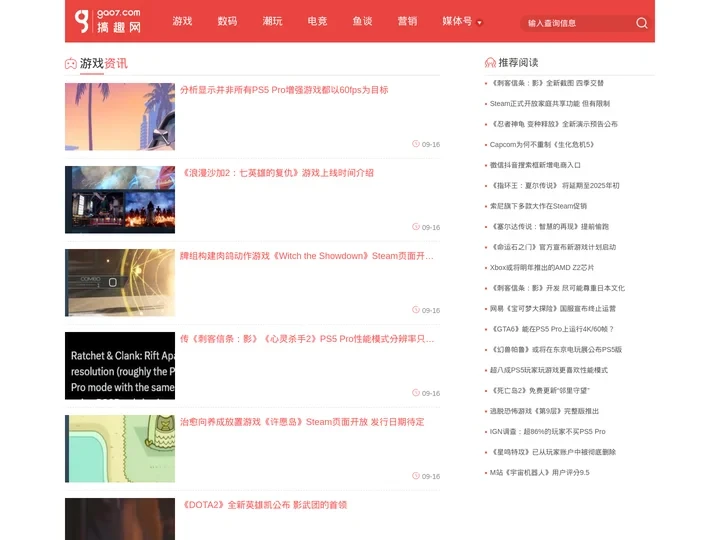Click the clock icon on the 刺客信条 PS5 Pro article
This screenshot has height=540, width=720.
point(416,393)
